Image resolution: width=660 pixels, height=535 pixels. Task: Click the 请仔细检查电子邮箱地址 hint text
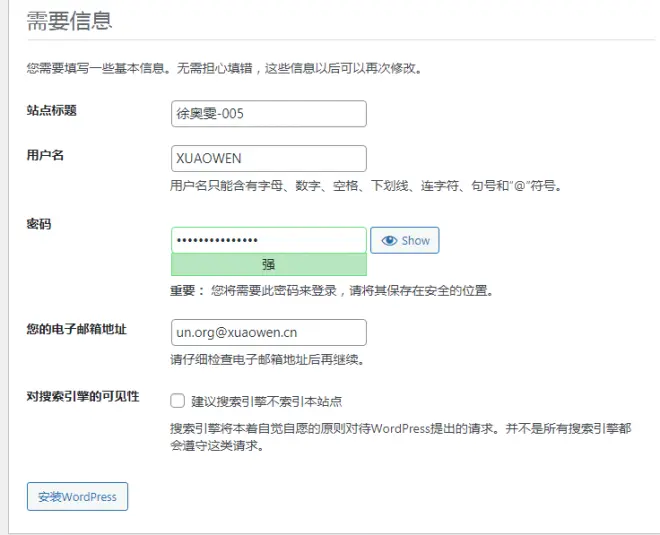pos(267,359)
